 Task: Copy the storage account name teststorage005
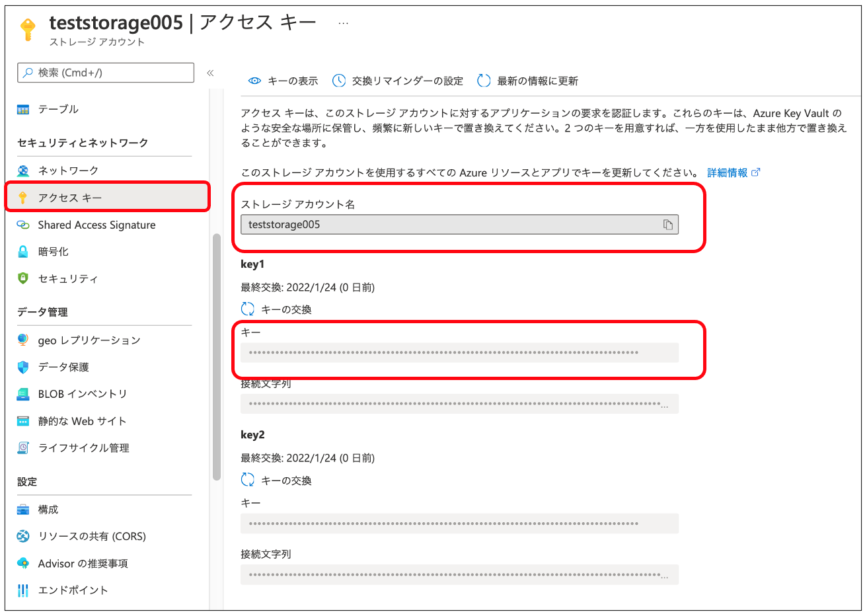669,225
